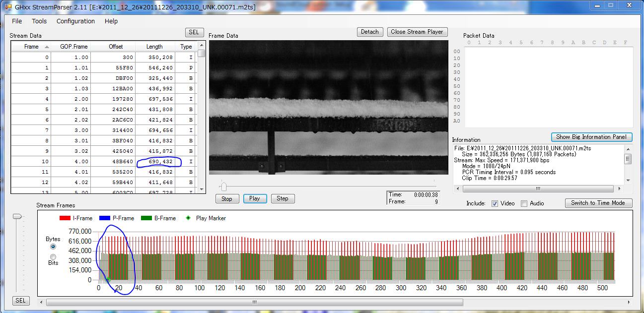
Task: Enable the Audio checkbox
Action: [x=524, y=203]
